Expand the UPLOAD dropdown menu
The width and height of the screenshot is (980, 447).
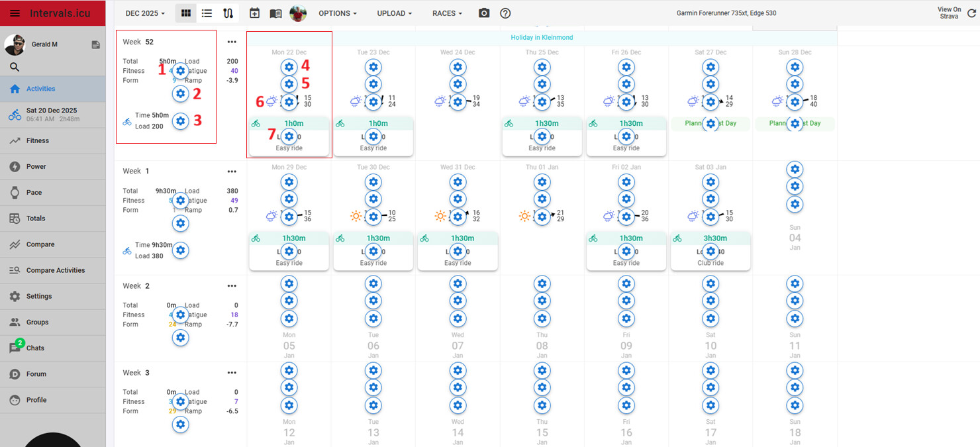[x=394, y=13]
